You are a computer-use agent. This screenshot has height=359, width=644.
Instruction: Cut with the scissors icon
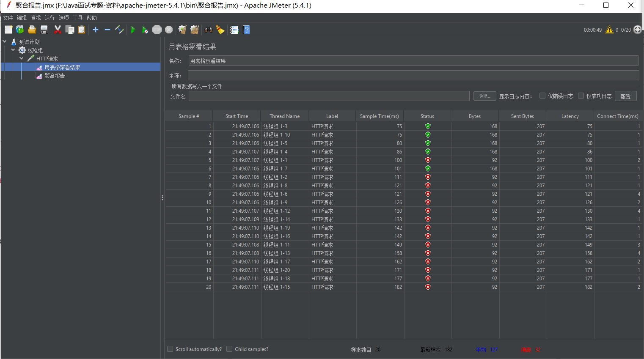(x=58, y=30)
